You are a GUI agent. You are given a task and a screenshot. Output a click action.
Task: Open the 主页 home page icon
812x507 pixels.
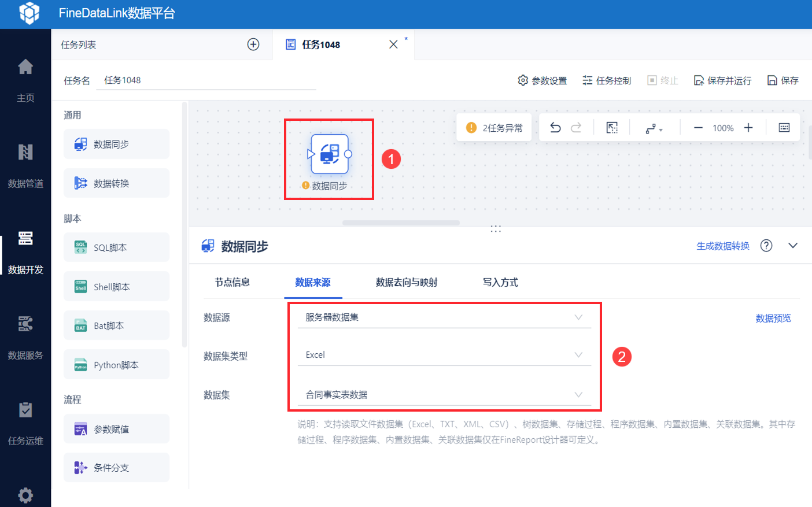pos(25,66)
